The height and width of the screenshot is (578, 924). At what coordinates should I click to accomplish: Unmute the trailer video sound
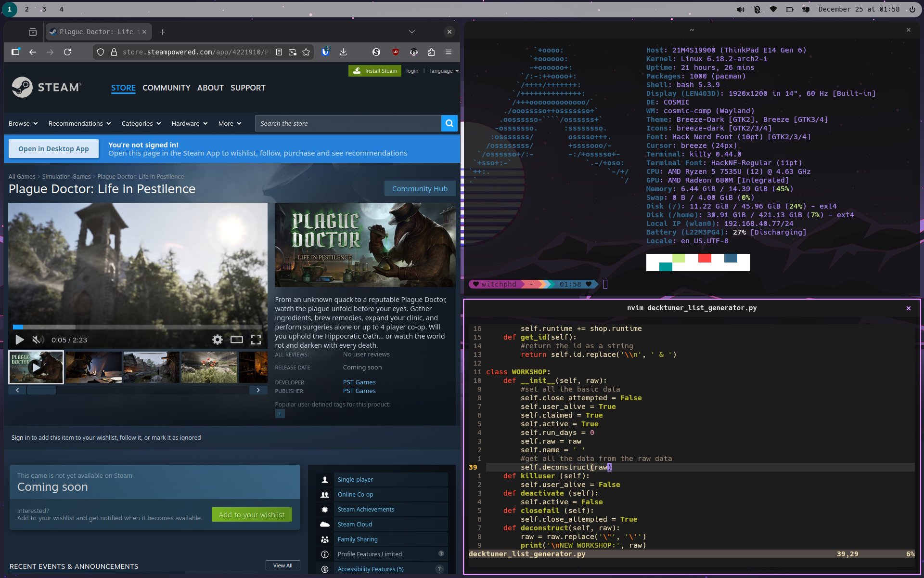tap(38, 340)
